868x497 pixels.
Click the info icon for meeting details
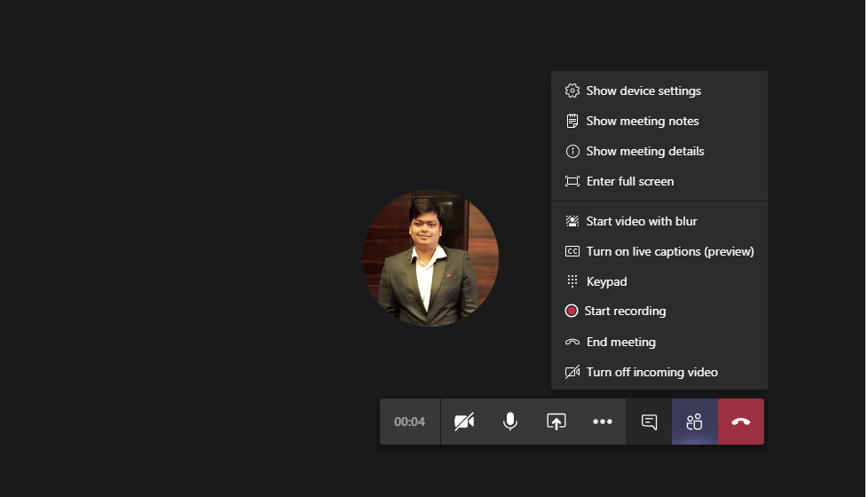[572, 151]
